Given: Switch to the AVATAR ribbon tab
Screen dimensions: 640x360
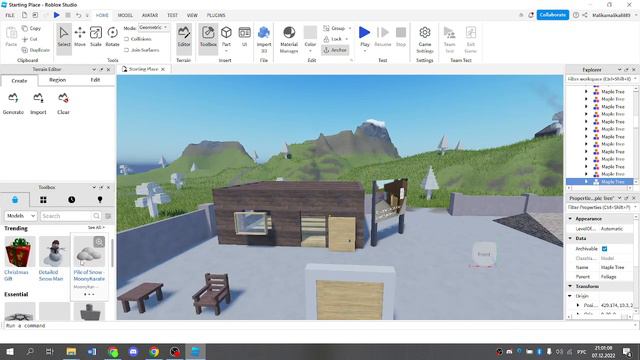Looking at the screenshot, I should tap(150, 15).
